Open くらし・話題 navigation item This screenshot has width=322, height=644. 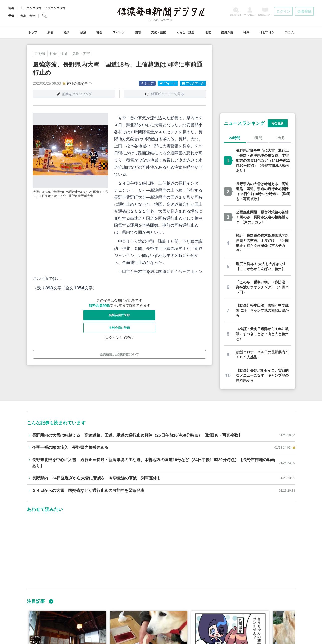[x=185, y=32]
